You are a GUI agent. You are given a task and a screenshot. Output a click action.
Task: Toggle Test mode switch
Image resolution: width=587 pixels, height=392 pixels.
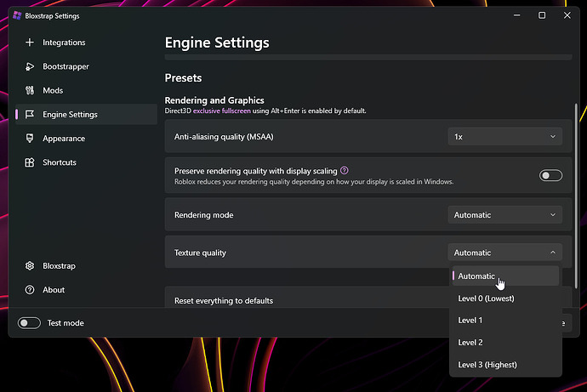(x=29, y=323)
